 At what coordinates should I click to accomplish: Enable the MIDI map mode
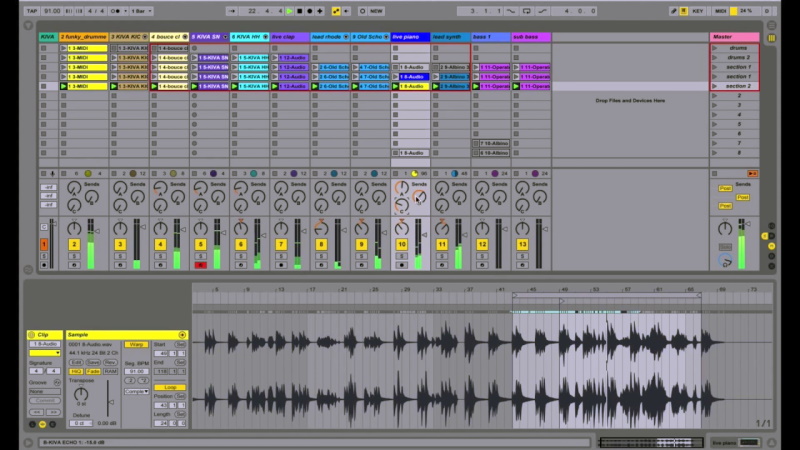[x=720, y=11]
